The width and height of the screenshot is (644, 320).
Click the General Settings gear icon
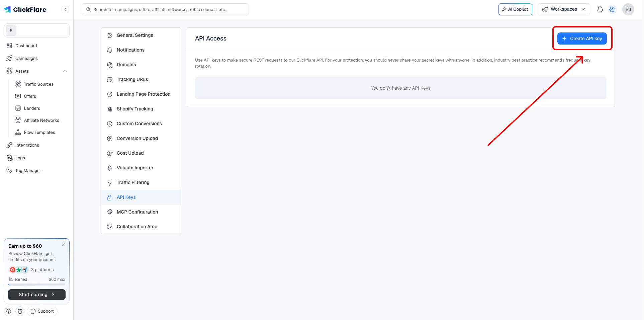110,35
